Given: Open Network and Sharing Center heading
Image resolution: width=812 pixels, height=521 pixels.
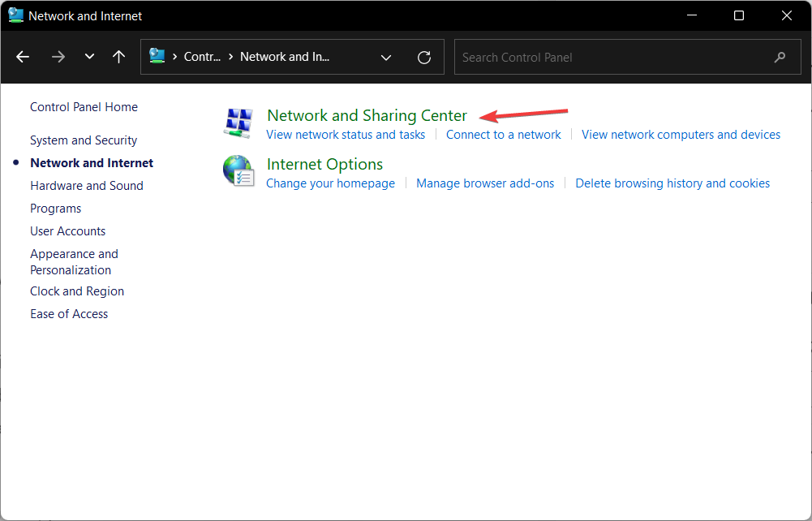Looking at the screenshot, I should pyautogui.click(x=367, y=115).
